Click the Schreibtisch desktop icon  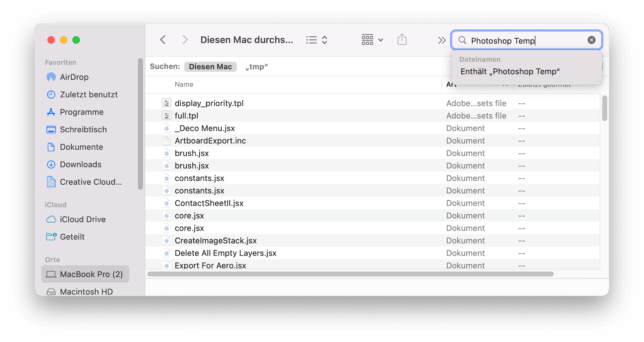51,130
